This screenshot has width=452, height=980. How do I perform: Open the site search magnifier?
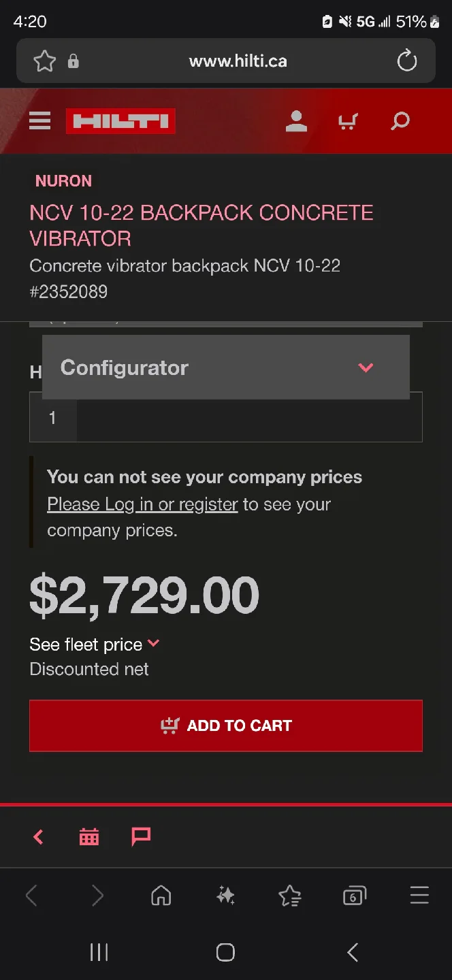point(400,122)
